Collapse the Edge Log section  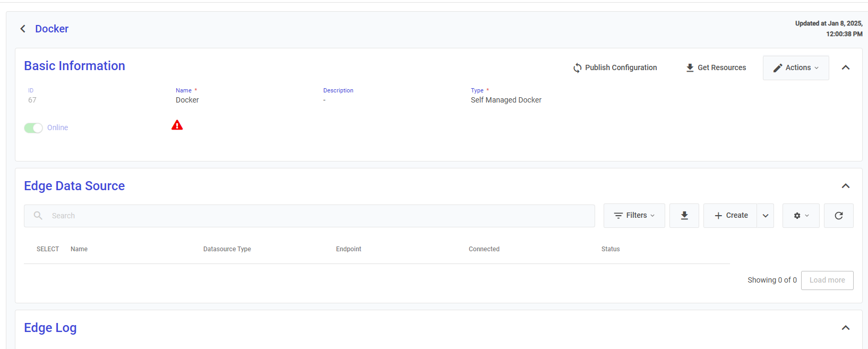tap(845, 328)
